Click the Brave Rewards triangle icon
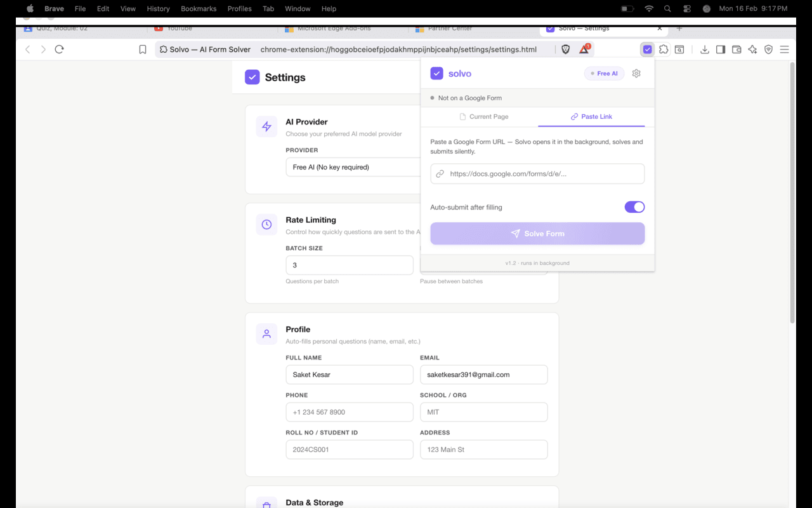This screenshot has height=508, width=812. pyautogui.click(x=585, y=49)
